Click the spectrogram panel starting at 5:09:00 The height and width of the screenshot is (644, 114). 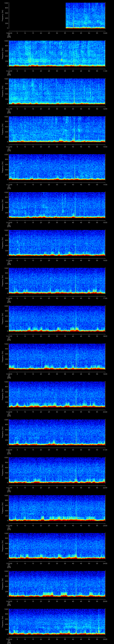pyautogui.click(x=85, y=16)
